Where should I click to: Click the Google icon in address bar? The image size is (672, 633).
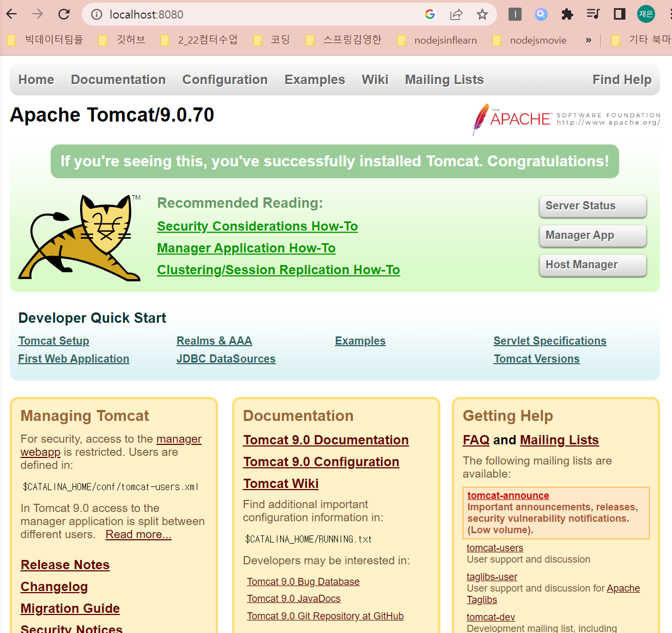[430, 14]
